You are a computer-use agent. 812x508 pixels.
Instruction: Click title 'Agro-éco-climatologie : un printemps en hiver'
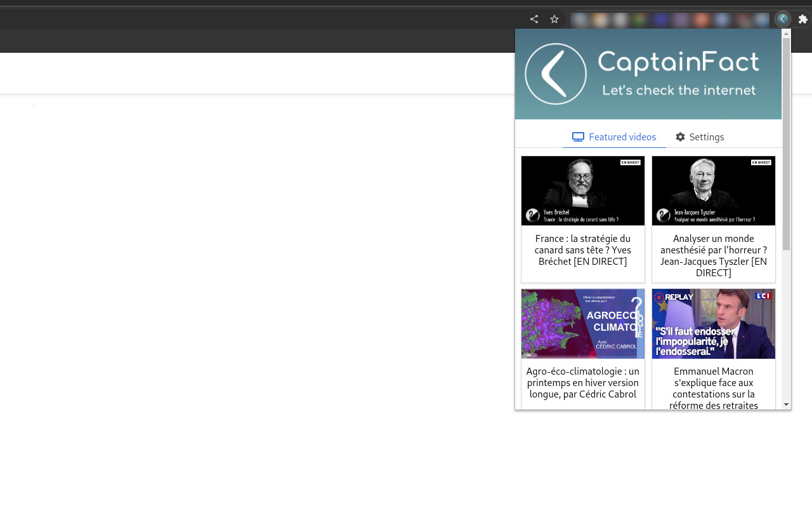click(x=583, y=383)
